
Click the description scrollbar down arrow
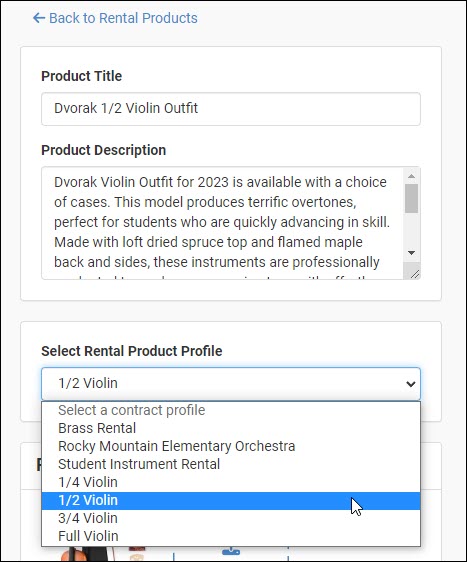pos(411,253)
